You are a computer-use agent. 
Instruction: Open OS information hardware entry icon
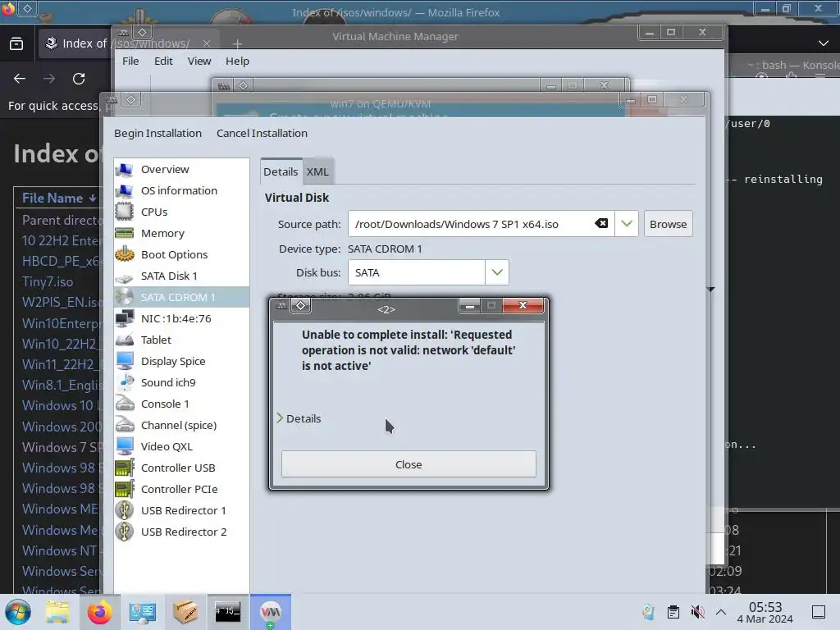125,190
